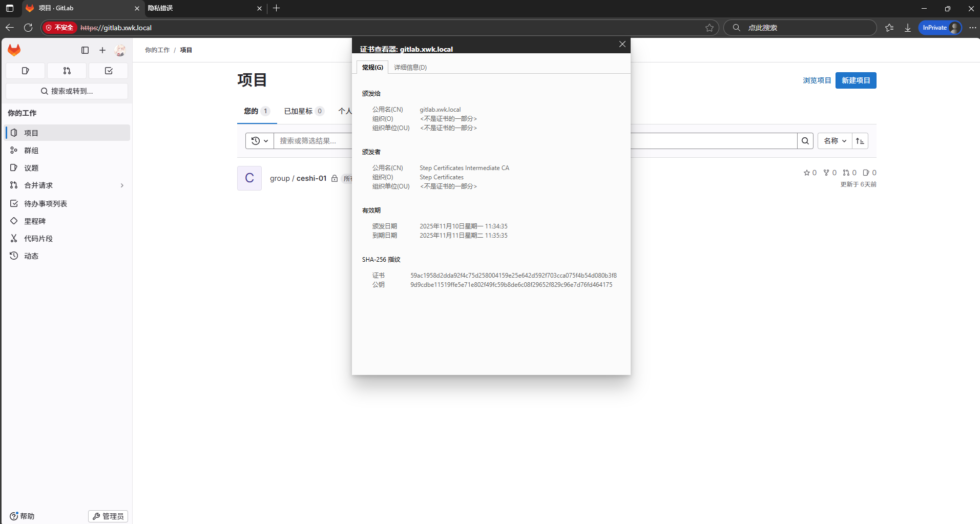Open the 浏览项目 link

pos(817,80)
